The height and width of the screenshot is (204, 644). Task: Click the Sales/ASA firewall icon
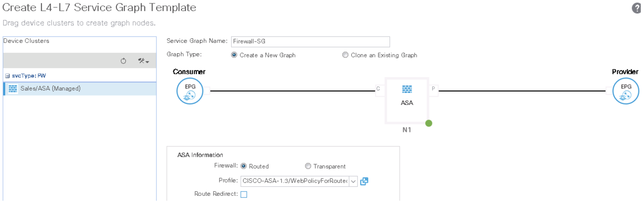click(x=13, y=89)
